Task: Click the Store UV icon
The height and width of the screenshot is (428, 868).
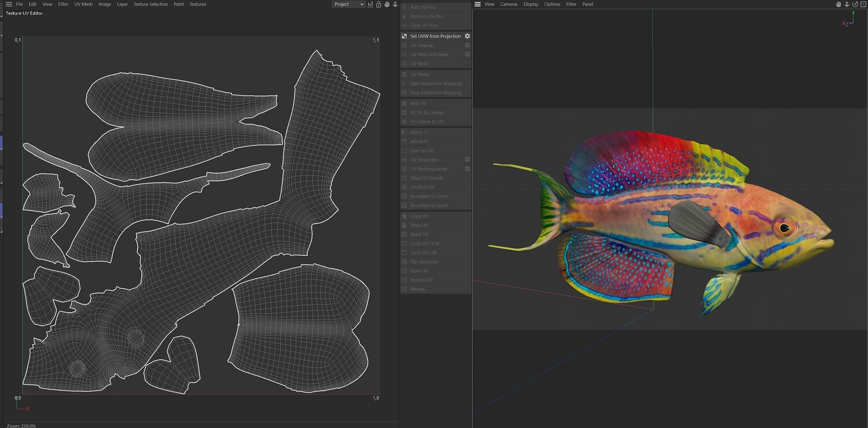Action: coord(404,271)
